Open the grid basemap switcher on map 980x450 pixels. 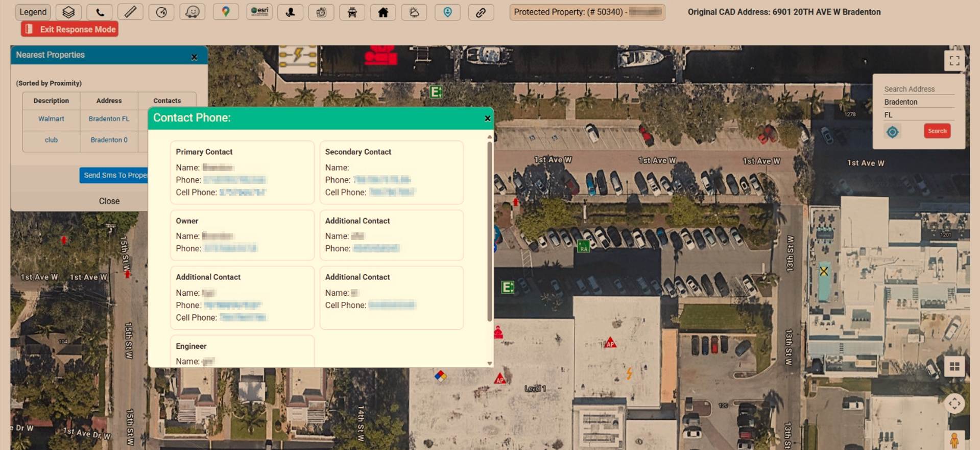pyautogui.click(x=954, y=366)
